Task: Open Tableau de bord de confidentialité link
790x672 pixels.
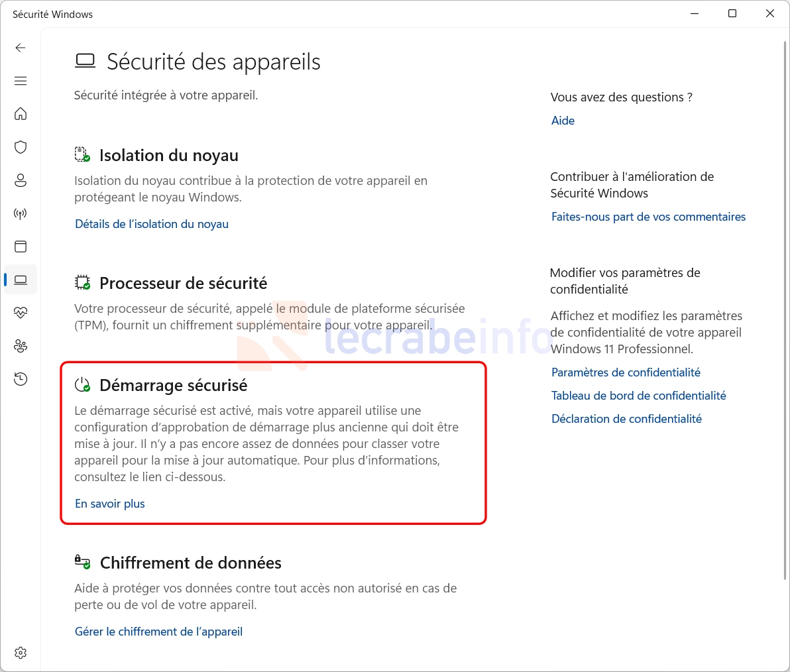Action: click(638, 396)
